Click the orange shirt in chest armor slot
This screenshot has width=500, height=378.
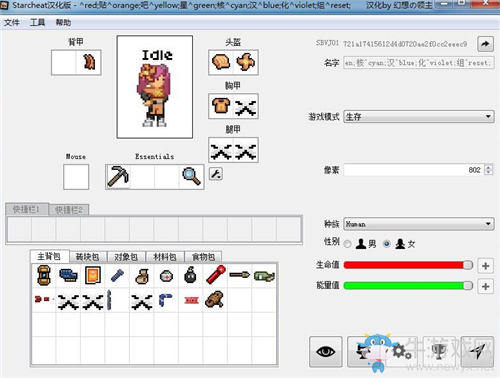pyautogui.click(x=221, y=106)
